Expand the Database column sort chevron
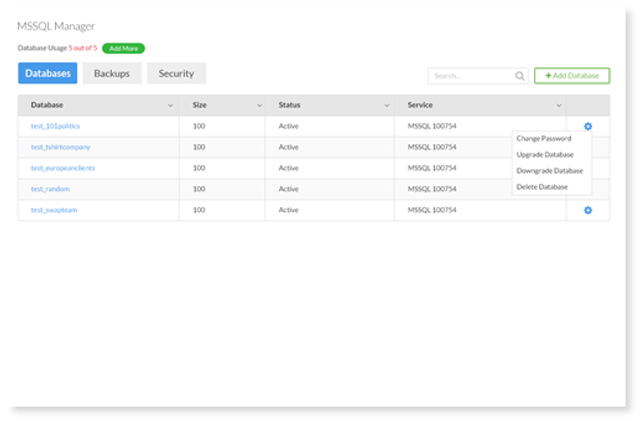This screenshot has height=421, width=640. (x=170, y=105)
